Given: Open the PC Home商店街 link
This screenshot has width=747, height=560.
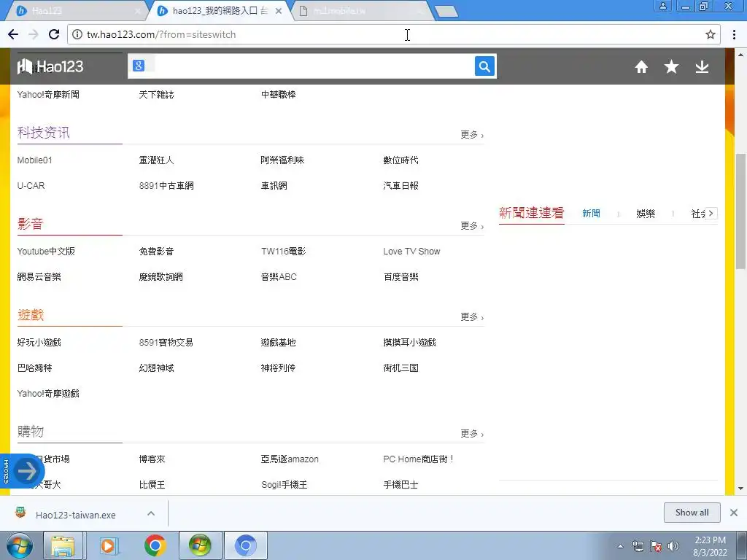Looking at the screenshot, I should click(x=418, y=459).
